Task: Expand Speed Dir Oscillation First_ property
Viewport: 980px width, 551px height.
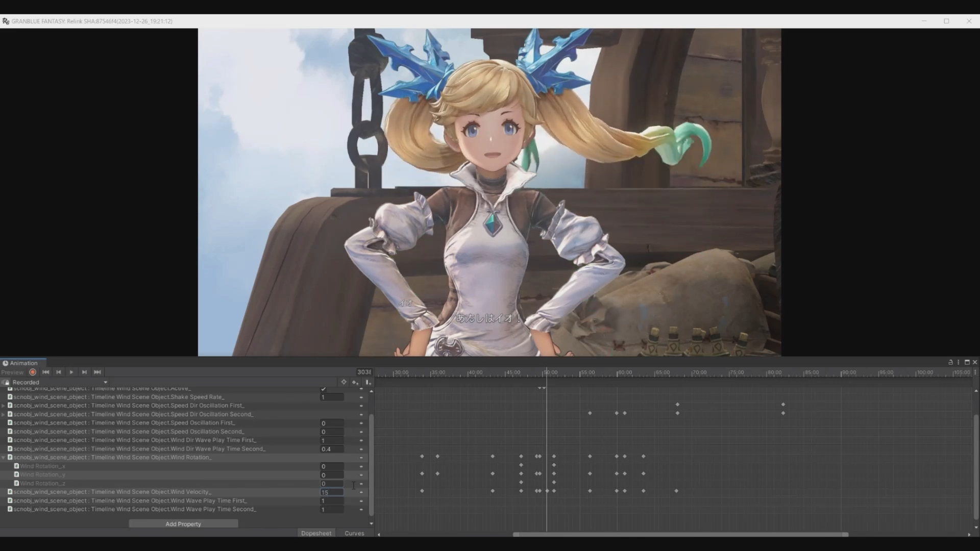Action: point(4,406)
